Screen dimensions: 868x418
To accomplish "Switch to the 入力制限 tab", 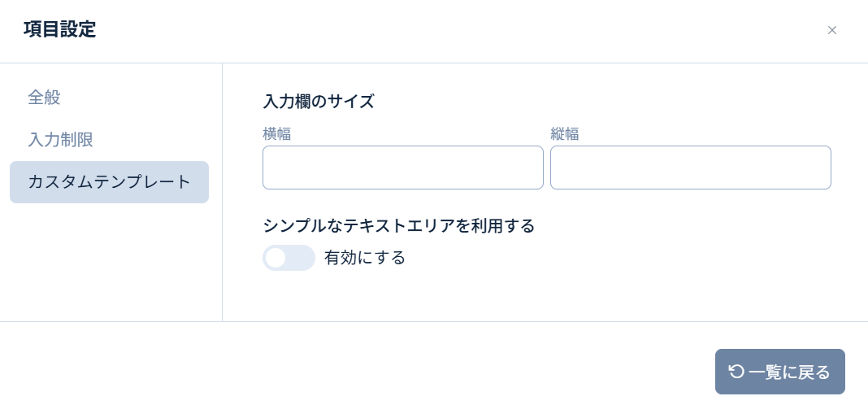I will (61, 139).
